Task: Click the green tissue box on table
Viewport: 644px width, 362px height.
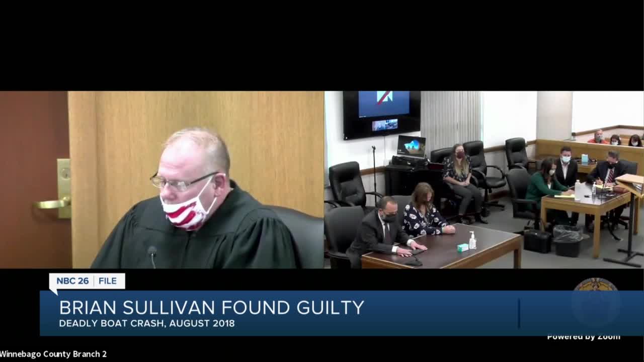Action: [462, 247]
